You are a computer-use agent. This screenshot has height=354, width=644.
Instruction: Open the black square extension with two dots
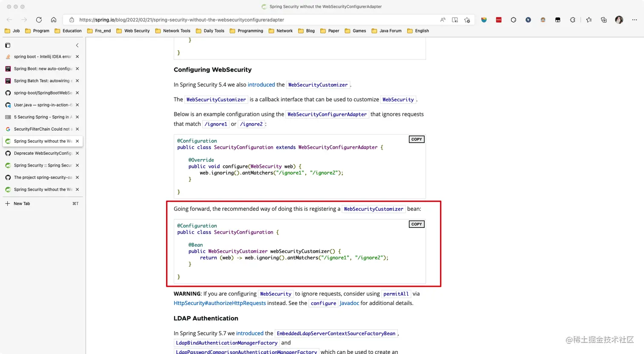(x=558, y=20)
